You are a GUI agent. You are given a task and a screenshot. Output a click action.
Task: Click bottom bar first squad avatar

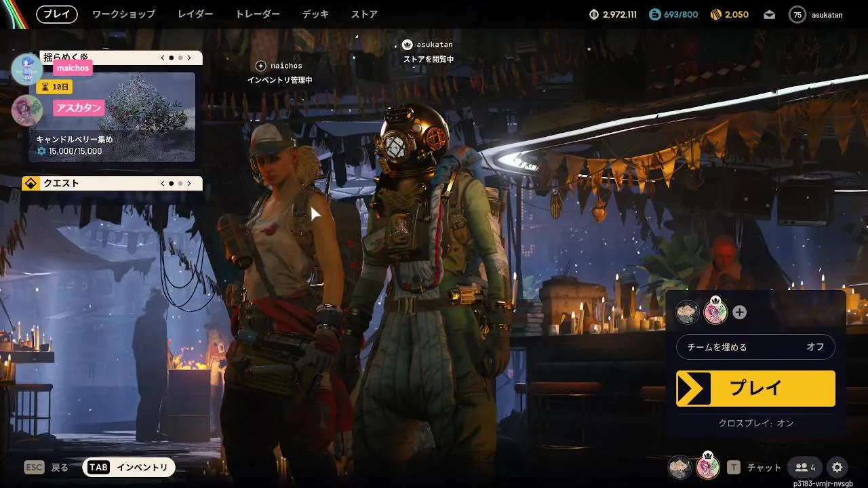pos(680,467)
